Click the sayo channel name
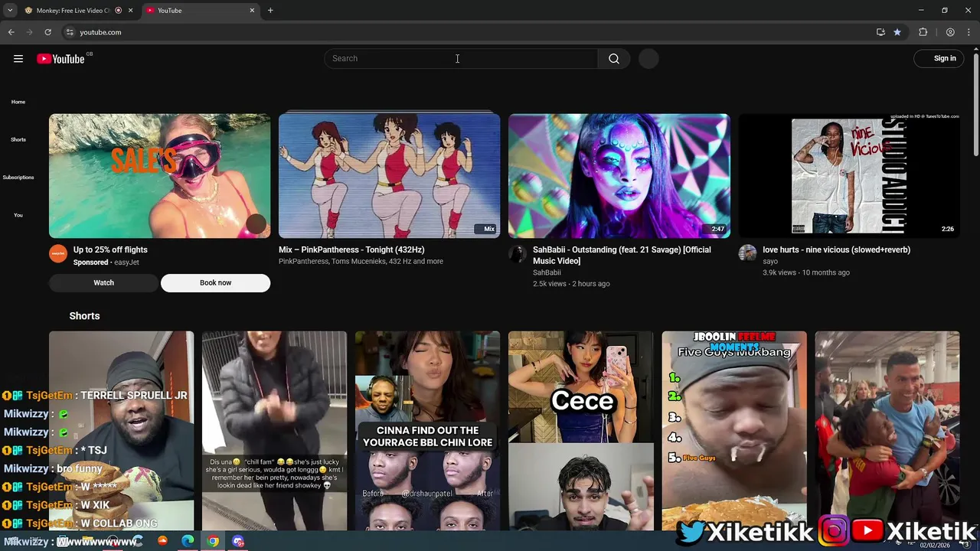The image size is (980, 551). pos(770,262)
